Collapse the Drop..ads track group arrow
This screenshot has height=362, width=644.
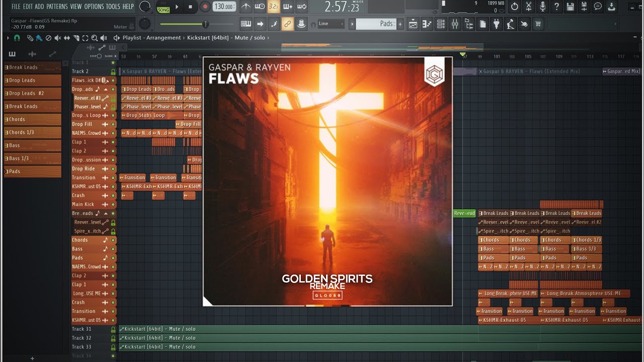pyautogui.click(x=106, y=89)
